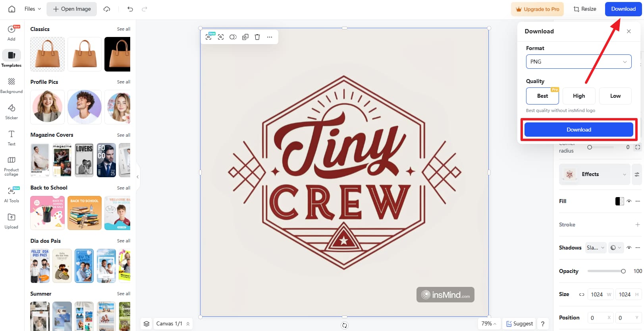644x331 pixels.
Task: Adjust the Corner radius slider
Action: [600, 147]
